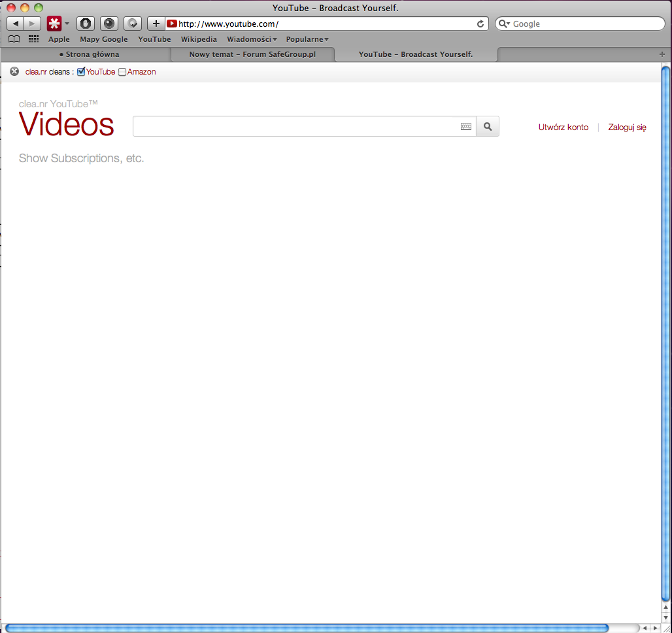Image resolution: width=672 pixels, height=633 pixels.
Task: Click the scroll up arrow
Action: pos(666,607)
